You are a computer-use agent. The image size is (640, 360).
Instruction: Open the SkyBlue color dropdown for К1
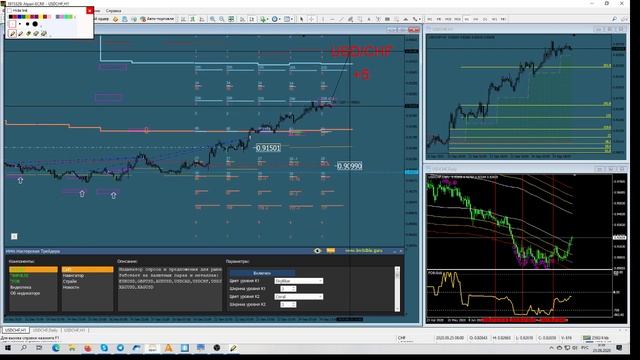[x=299, y=281]
